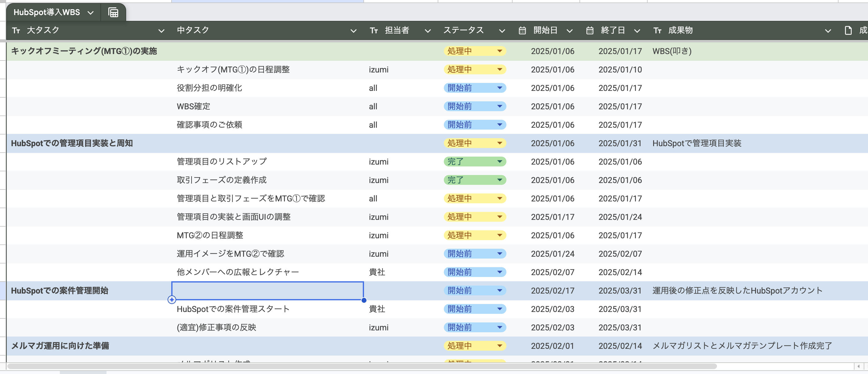Open status chip for 確認事項のご依頼 row
Viewport: 868px width, 374px height.
[475, 125]
